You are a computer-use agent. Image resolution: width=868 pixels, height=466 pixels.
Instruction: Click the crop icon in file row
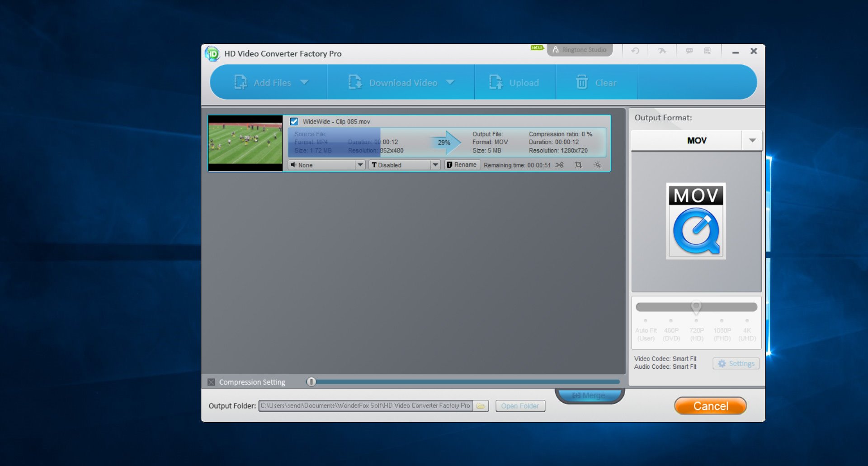tap(578, 165)
